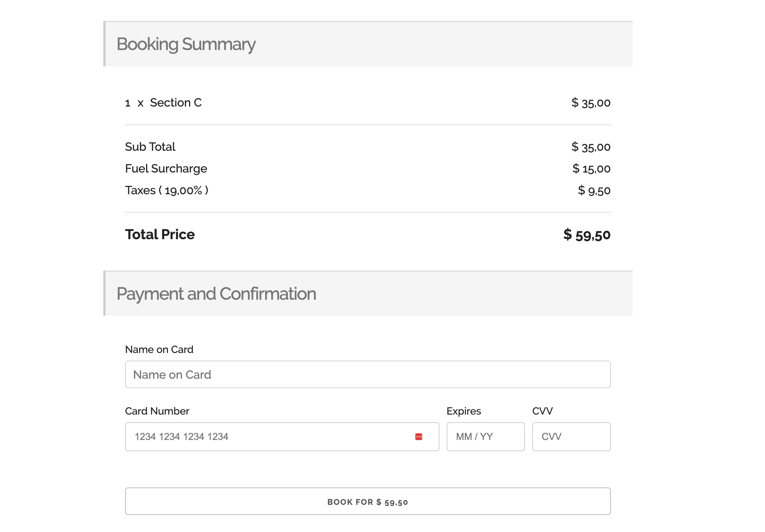
Task: Click the Expires label above the date field
Action: (464, 411)
